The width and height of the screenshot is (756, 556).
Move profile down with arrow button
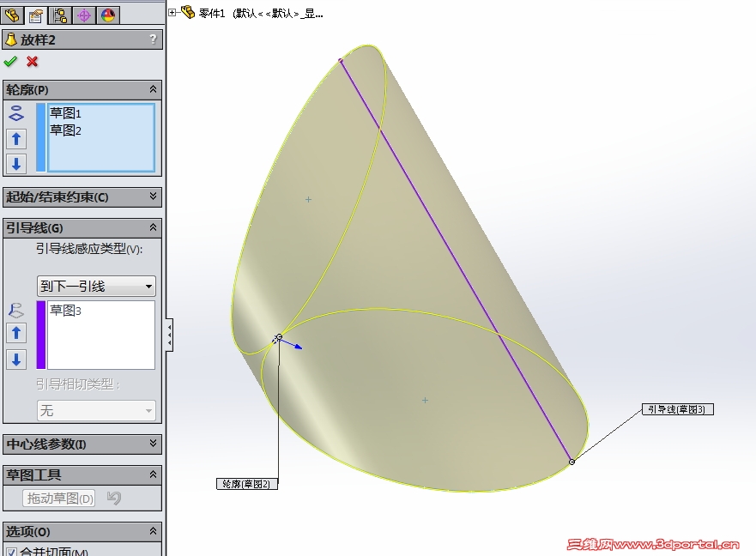[16, 164]
